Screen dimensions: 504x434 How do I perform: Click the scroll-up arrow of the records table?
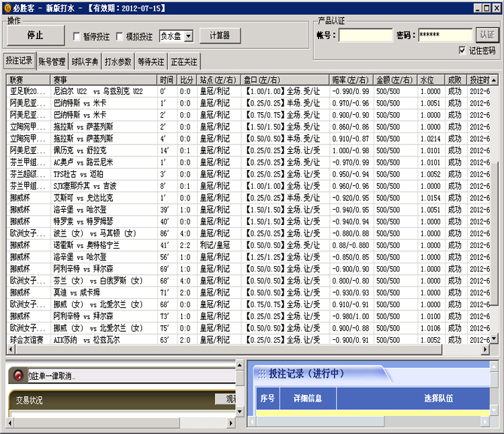tap(495, 80)
